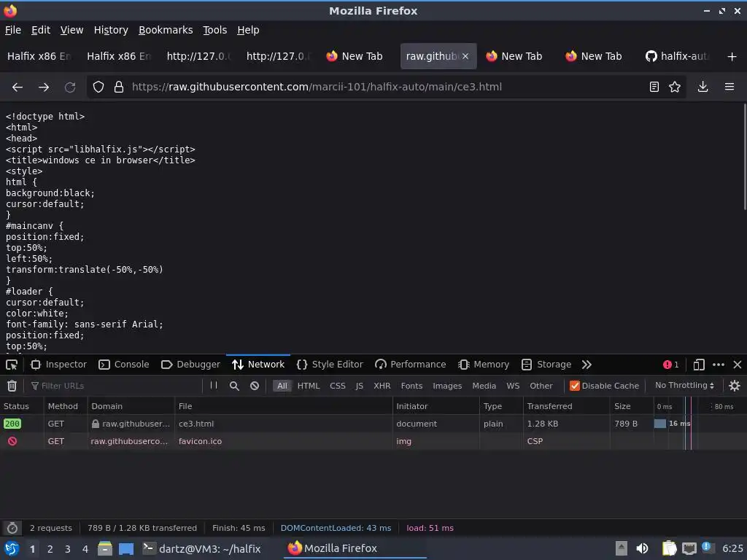Clear the network log with trash icon
Screen dimensions: 747x560
(x=12, y=386)
